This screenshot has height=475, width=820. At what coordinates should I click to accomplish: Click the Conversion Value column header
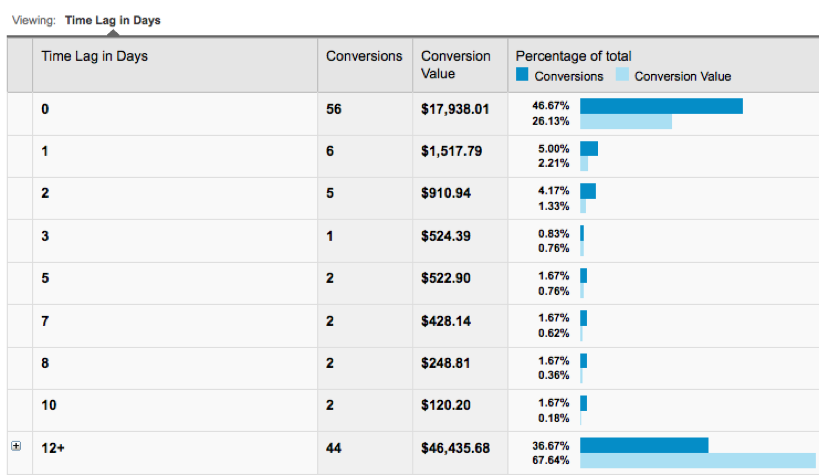click(456, 65)
